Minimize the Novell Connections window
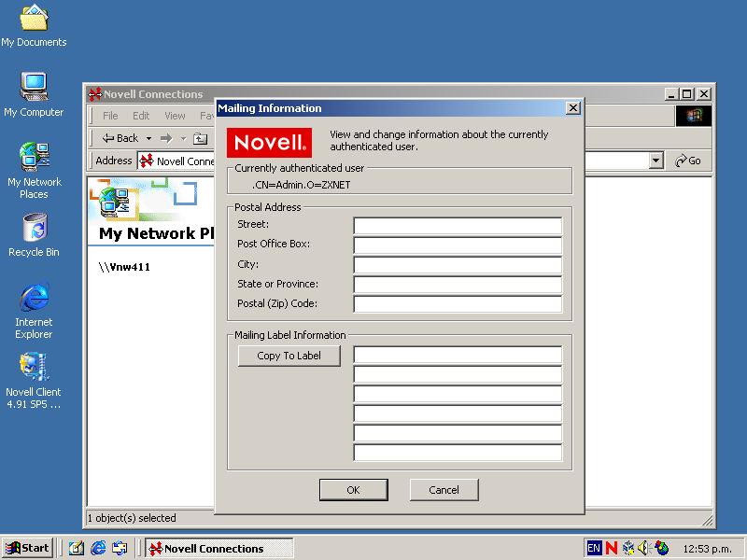The image size is (747, 560). pyautogui.click(x=670, y=94)
